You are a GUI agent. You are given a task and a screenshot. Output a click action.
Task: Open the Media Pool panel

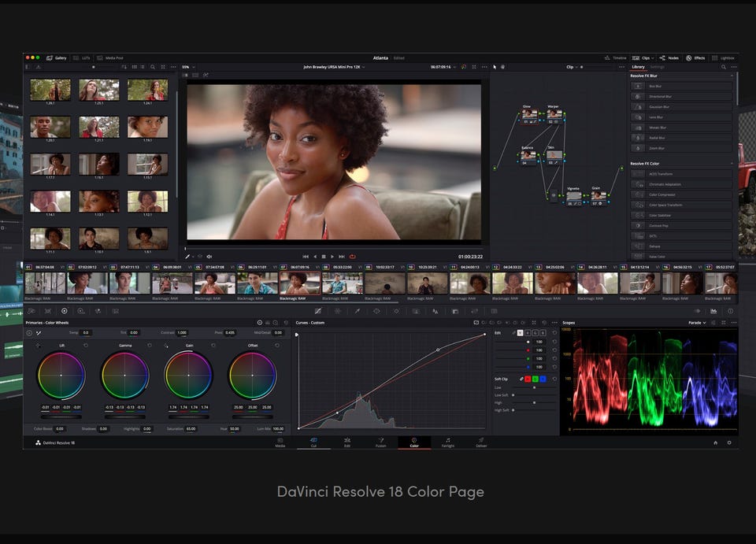coord(110,57)
